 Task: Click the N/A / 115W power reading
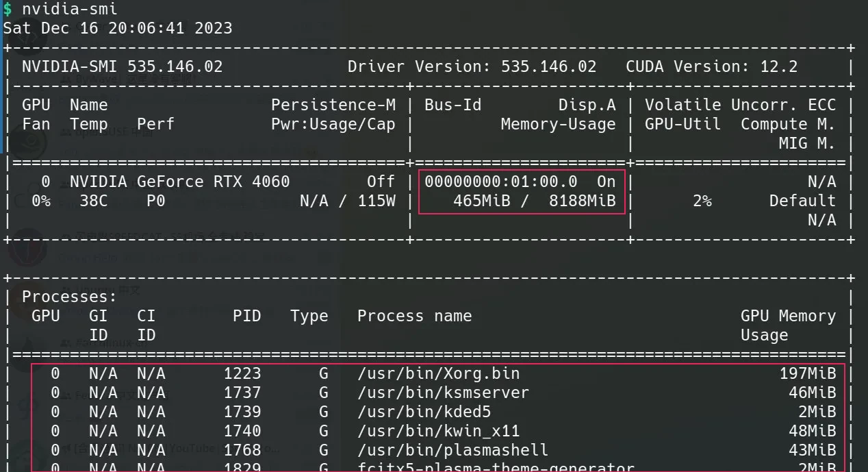click(347, 201)
